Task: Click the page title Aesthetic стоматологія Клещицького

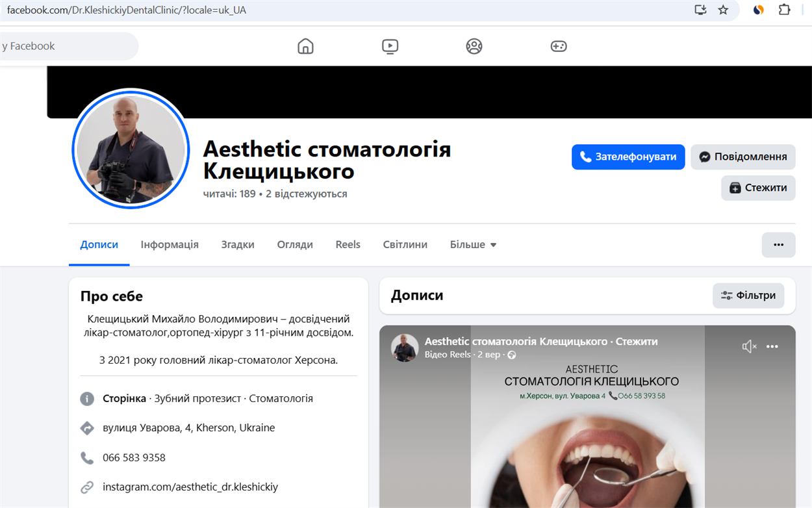Action: click(x=327, y=160)
